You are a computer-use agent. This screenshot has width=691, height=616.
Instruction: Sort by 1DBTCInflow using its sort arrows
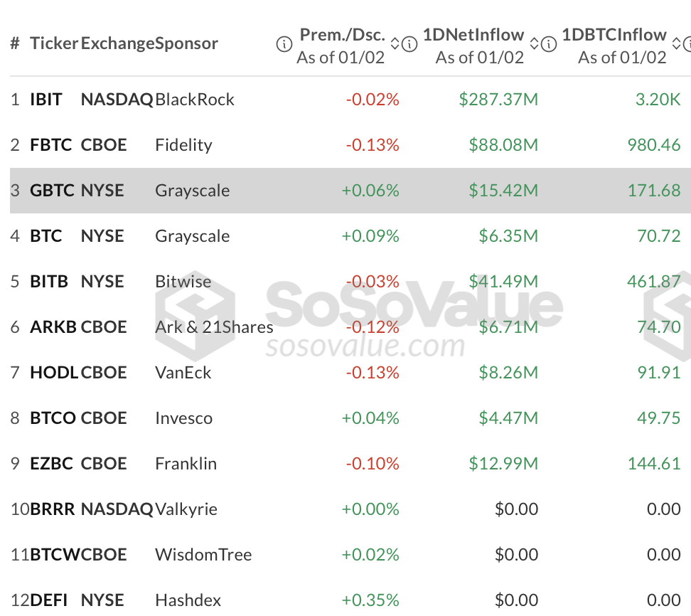click(677, 44)
